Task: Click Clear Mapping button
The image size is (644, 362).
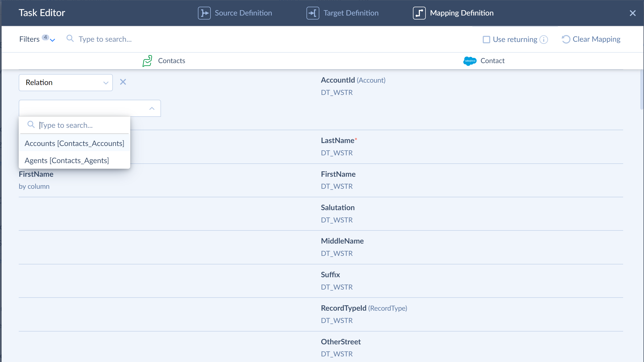Action: point(591,39)
